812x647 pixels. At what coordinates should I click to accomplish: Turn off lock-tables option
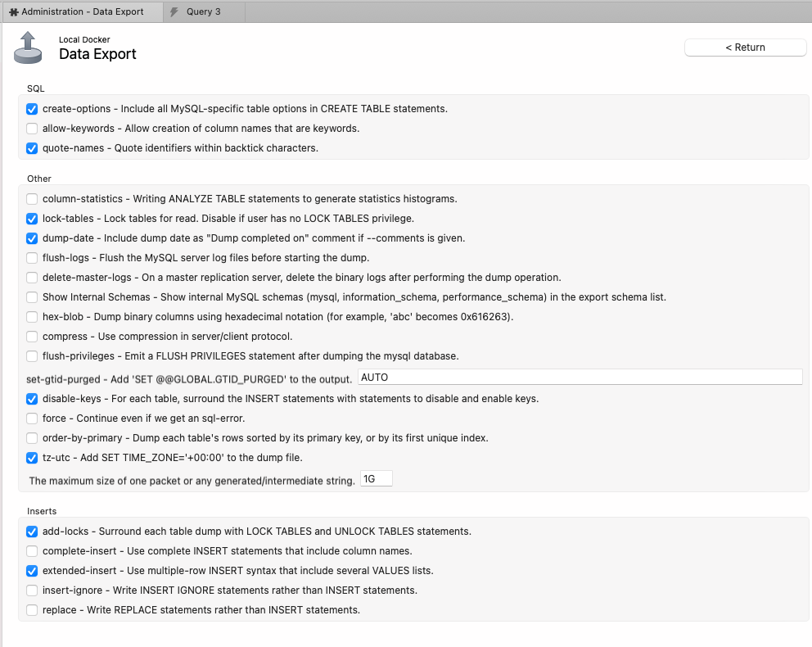tap(32, 219)
